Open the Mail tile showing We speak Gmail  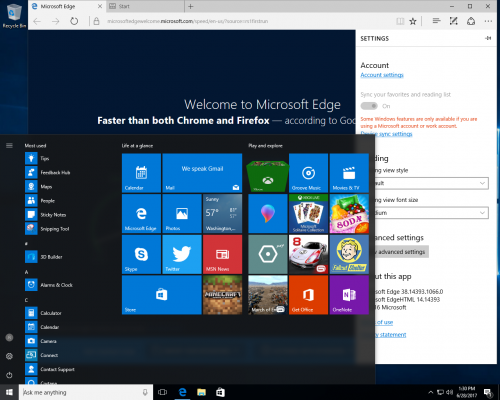click(202, 173)
